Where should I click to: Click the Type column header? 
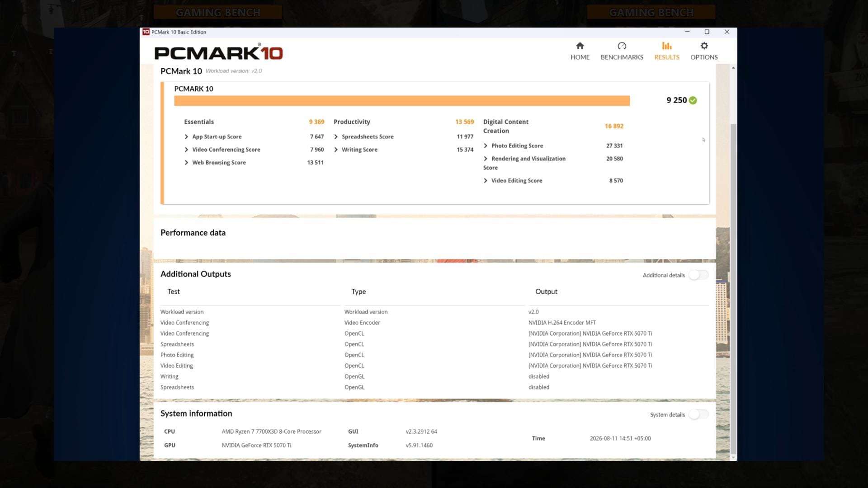pyautogui.click(x=359, y=292)
